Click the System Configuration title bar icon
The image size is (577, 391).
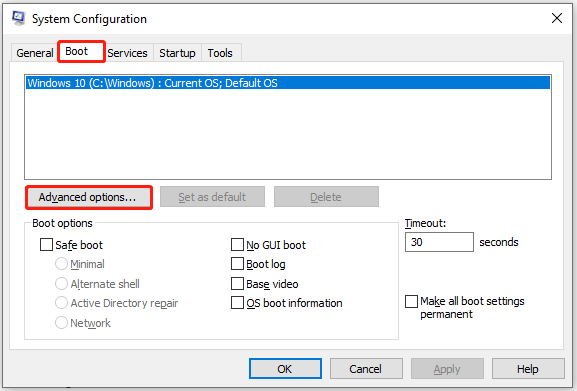pyautogui.click(x=18, y=18)
